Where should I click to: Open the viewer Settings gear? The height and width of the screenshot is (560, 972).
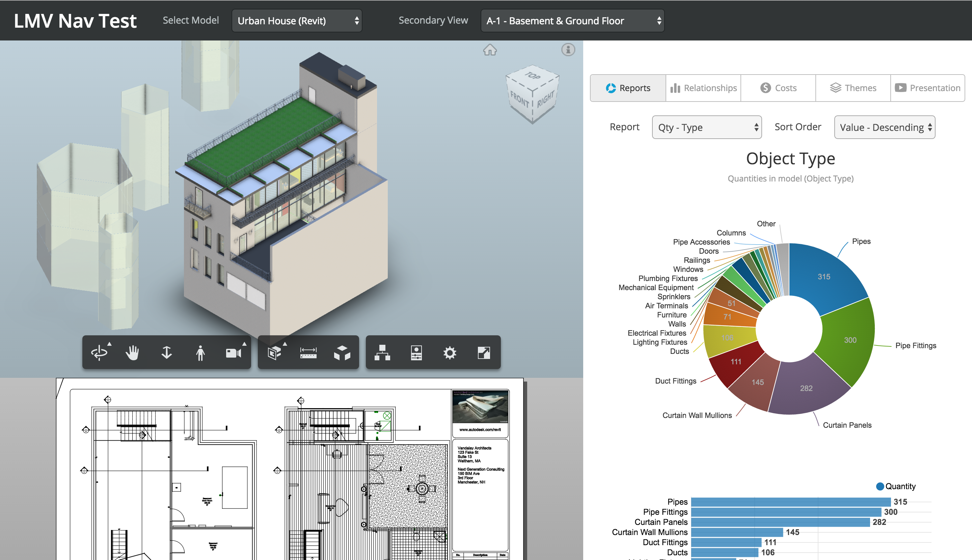(450, 352)
